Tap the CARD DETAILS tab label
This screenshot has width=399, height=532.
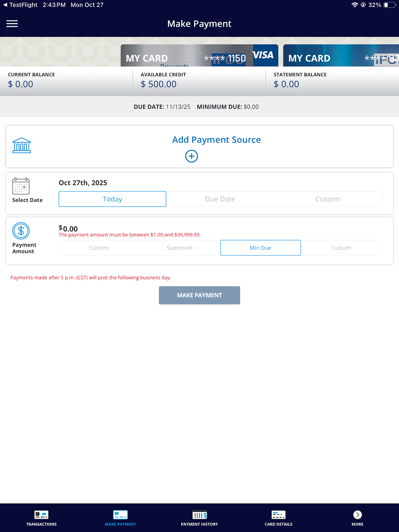278,524
